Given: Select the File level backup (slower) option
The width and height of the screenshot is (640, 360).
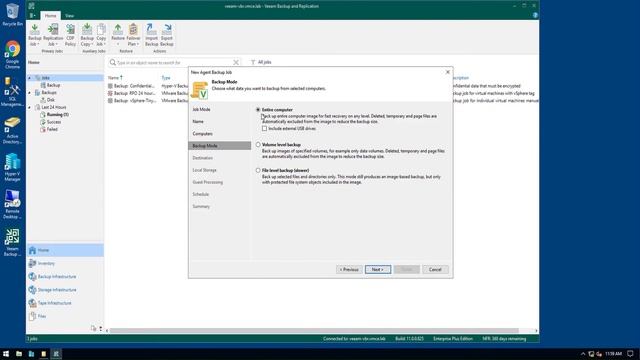Looking at the screenshot, I should (x=258, y=170).
